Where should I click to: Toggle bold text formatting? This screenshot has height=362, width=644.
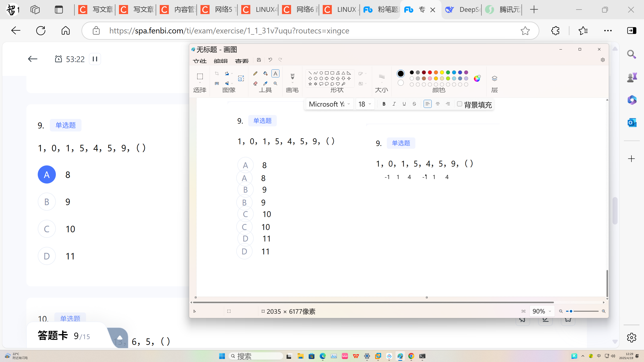tap(384, 104)
